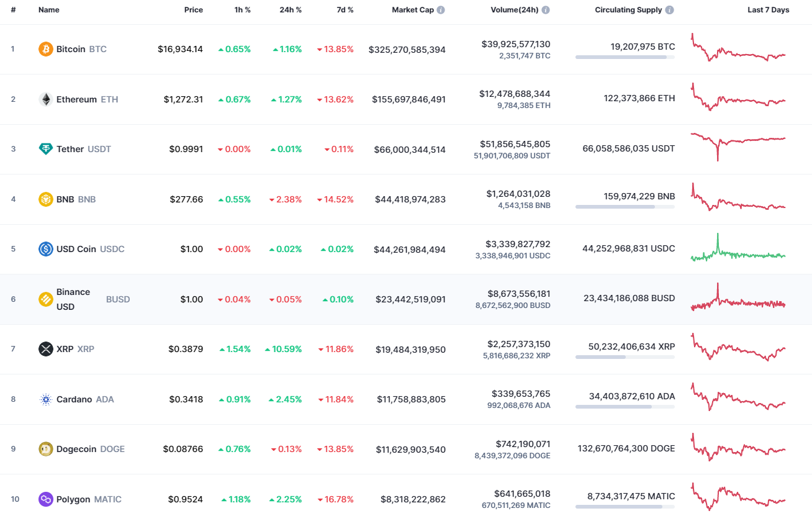Click Tether's 7-day price chart
Viewport: 812px width, 521px height.
coord(738,147)
